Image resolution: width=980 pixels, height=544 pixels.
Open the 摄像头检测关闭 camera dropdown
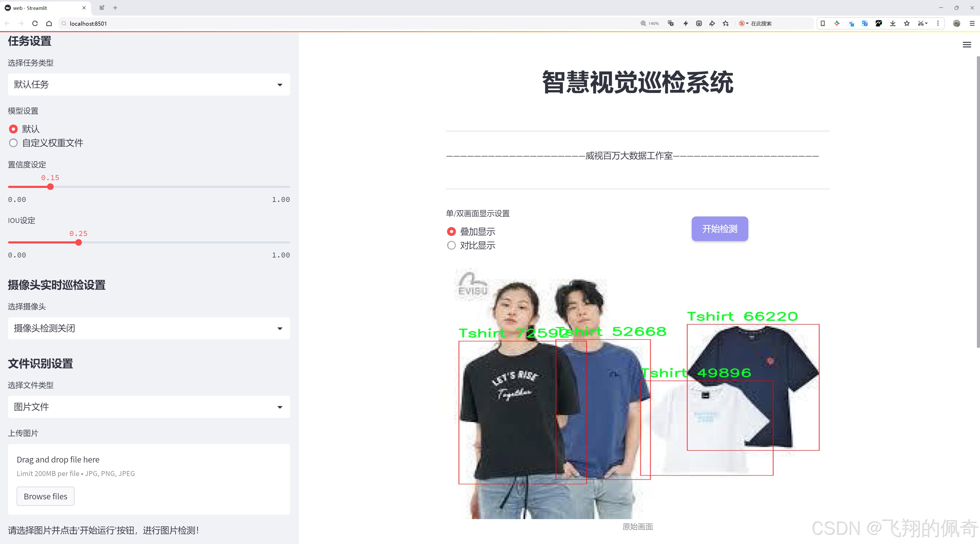point(148,328)
